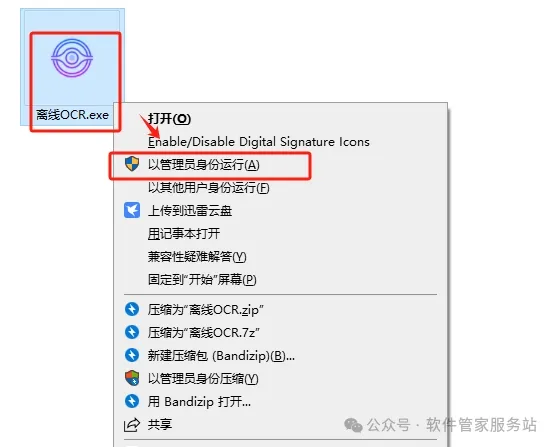Click the colored shield icon beside 以管理员身份压缩

(x=132, y=378)
